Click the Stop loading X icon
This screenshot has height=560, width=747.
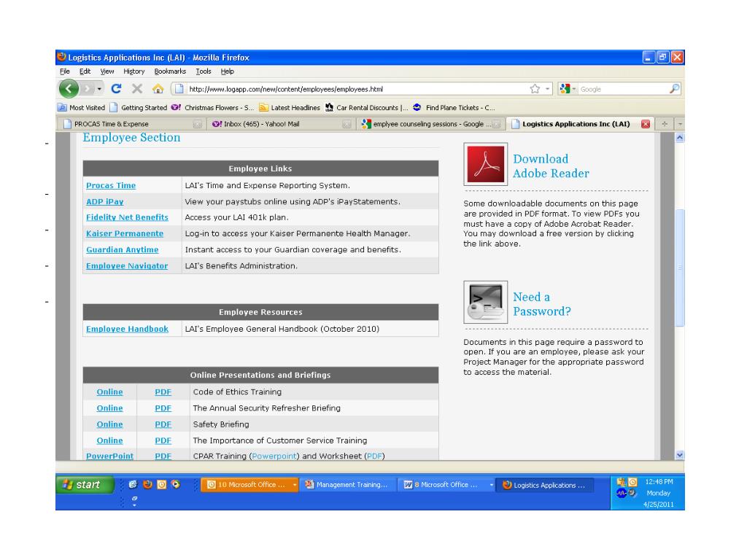[x=137, y=88]
